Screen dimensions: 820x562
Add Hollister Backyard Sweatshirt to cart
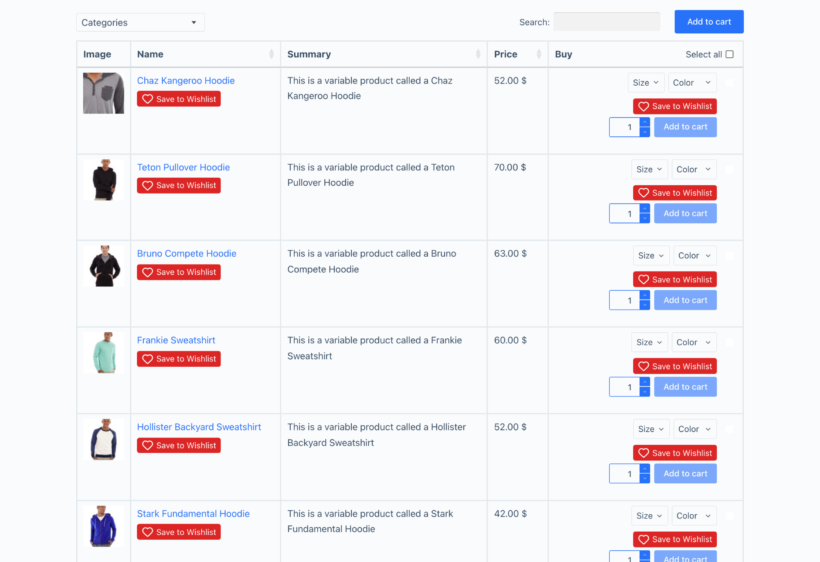pos(685,474)
